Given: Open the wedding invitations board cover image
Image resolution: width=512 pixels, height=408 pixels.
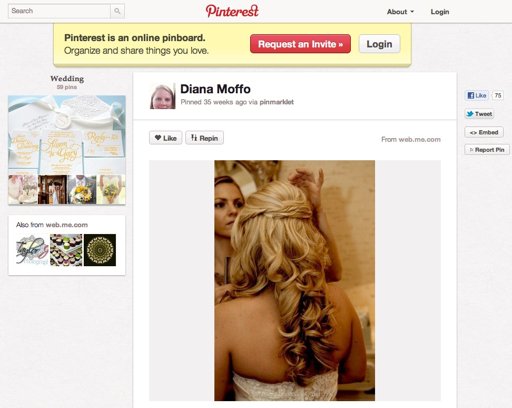Looking at the screenshot, I should click(67, 135).
